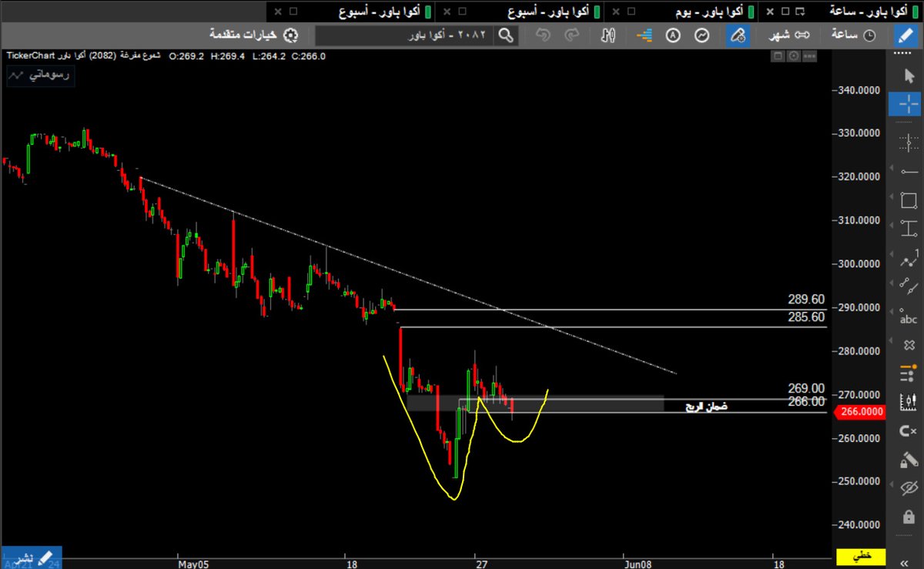The image size is (924, 569).
Task: Select the parallel channel line tool
Action: pyautogui.click(x=909, y=286)
